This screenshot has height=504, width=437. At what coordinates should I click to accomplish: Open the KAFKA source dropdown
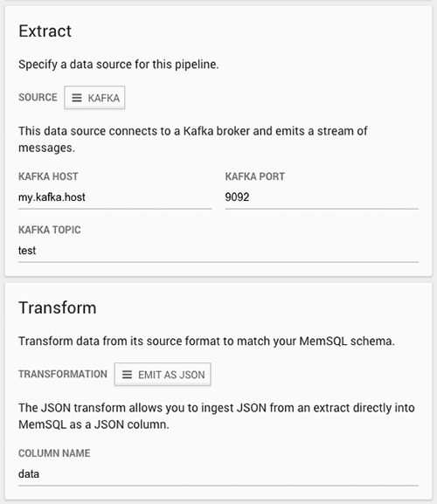pos(94,97)
